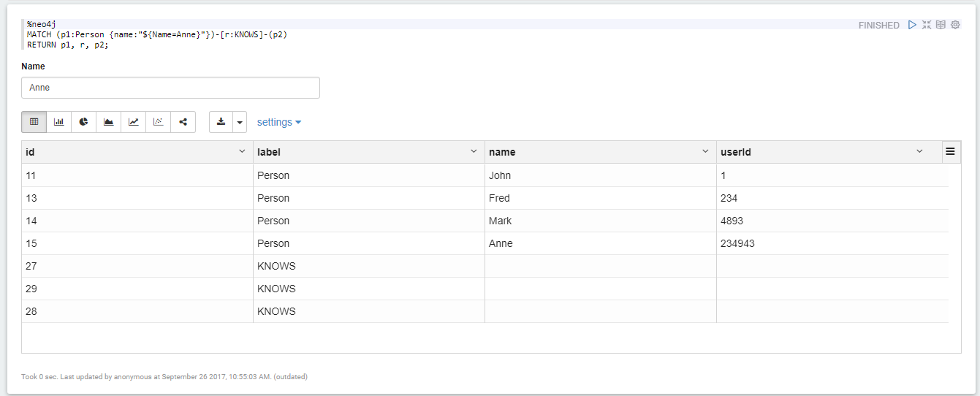Viewport: 980px width, 396px height.
Task: Download the result data
Action: click(221, 122)
